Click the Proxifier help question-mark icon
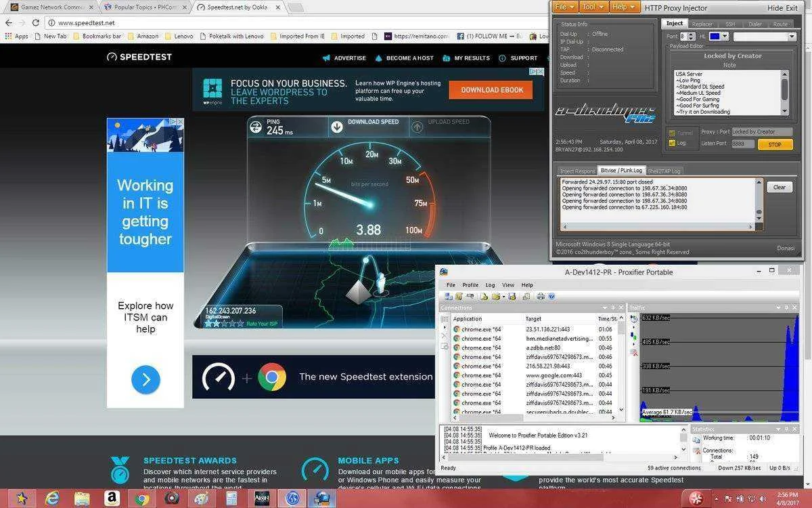The width and height of the screenshot is (812, 508). click(x=551, y=296)
